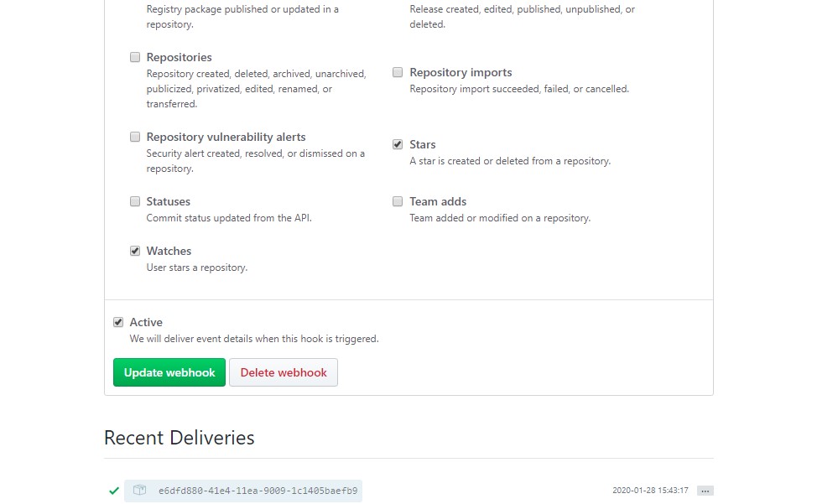Click the Delete webhook button

coord(284,372)
